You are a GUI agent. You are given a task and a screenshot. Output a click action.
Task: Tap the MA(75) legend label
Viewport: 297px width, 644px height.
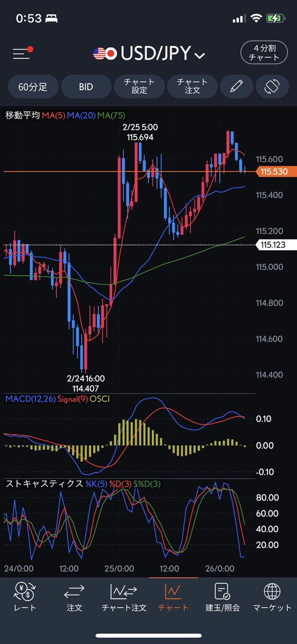coord(112,115)
